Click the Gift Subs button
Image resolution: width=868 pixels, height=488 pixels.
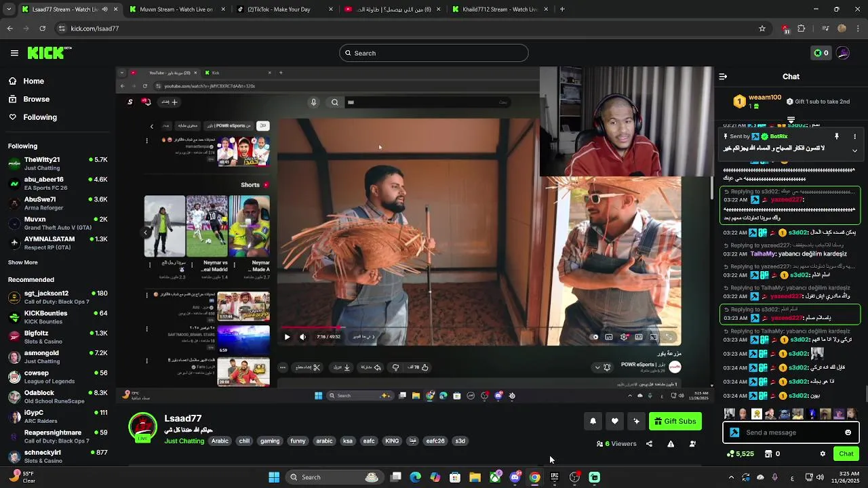[x=675, y=421]
